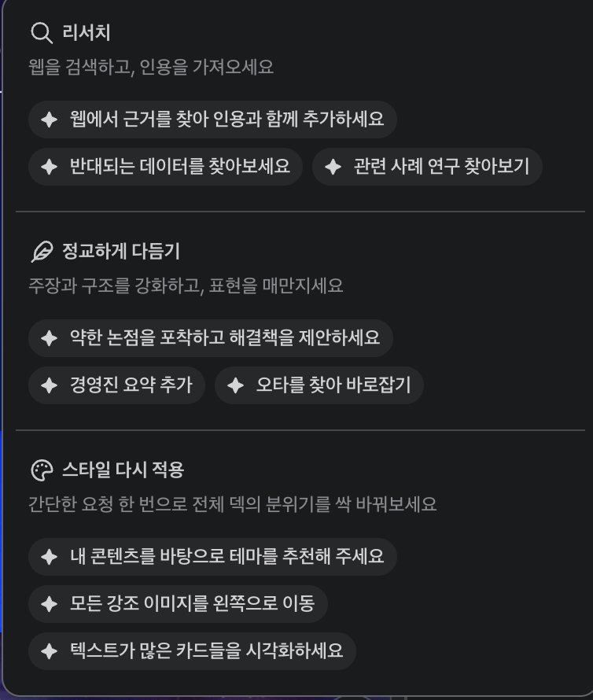Click description 주장과 구조를 강화하고, 표현을 매만지세요
This screenshot has width=593, height=700.
[186, 286]
